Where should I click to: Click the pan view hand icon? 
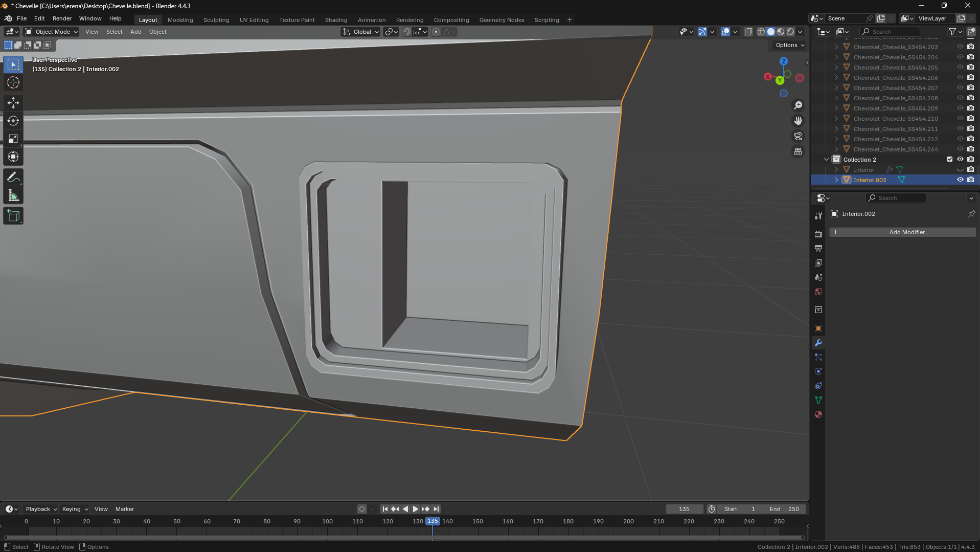pyautogui.click(x=798, y=121)
